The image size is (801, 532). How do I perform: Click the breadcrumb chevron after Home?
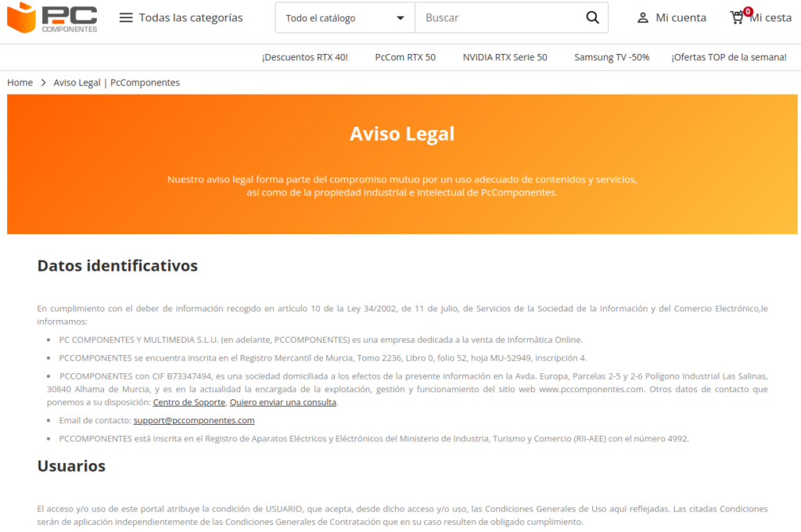click(x=44, y=83)
